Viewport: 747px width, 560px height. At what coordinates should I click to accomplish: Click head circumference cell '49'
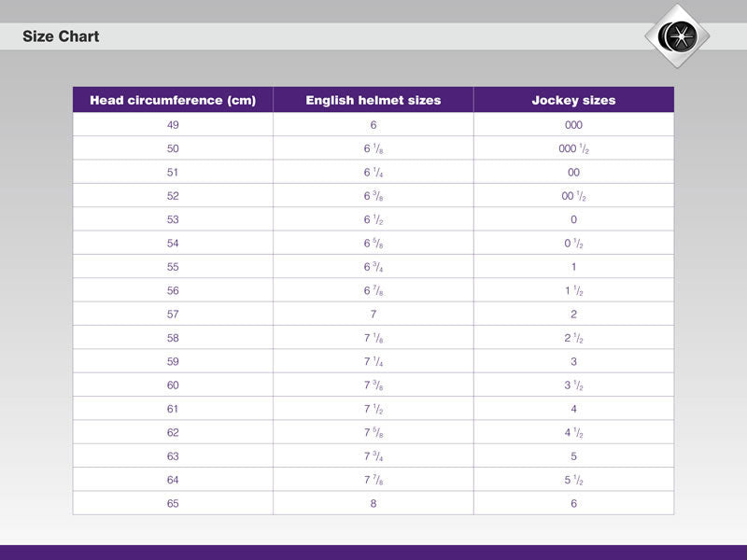(173, 125)
